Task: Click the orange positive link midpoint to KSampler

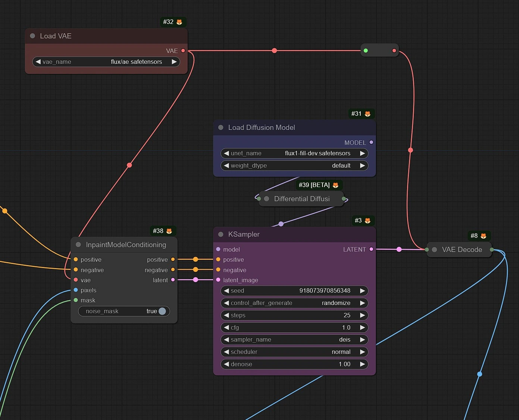Action: click(x=196, y=259)
